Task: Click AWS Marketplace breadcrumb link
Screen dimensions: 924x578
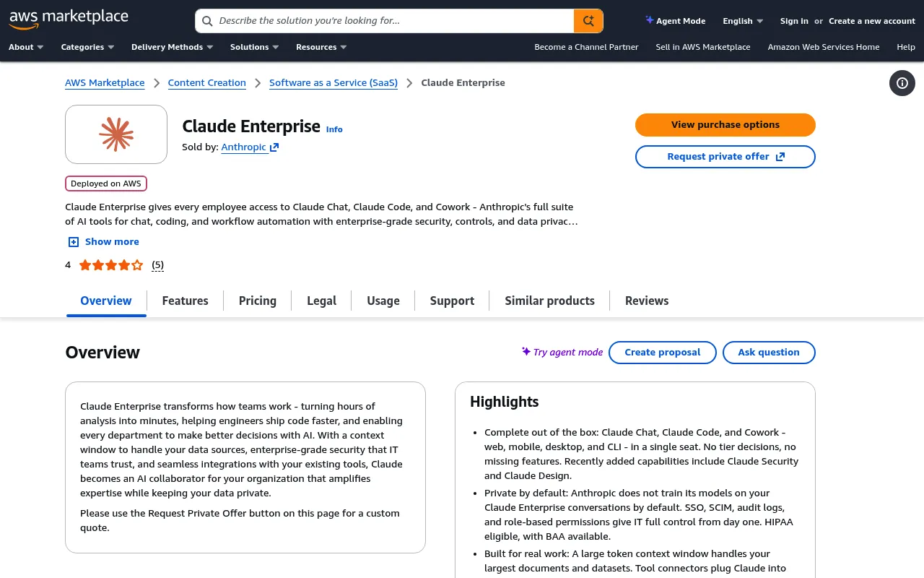Action: [105, 83]
